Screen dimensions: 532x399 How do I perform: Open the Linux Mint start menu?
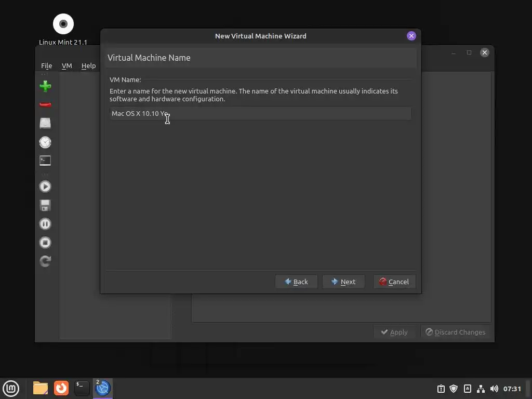tap(11, 388)
